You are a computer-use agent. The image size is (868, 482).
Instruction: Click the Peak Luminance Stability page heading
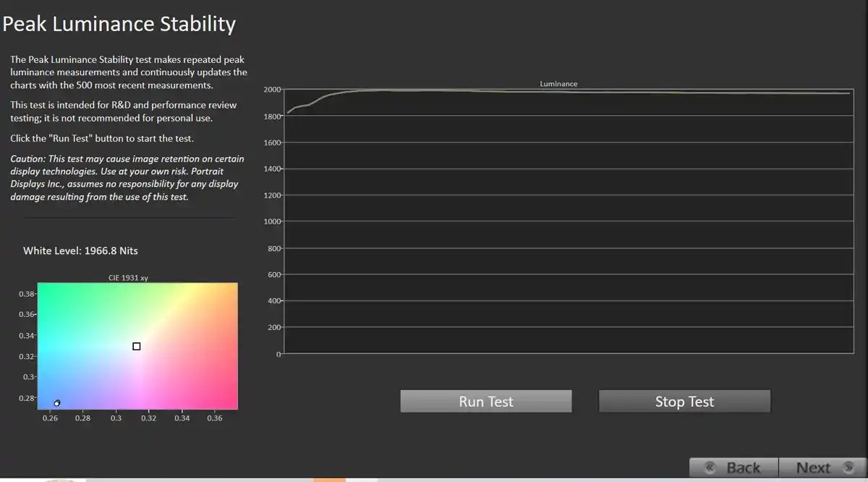(x=119, y=23)
